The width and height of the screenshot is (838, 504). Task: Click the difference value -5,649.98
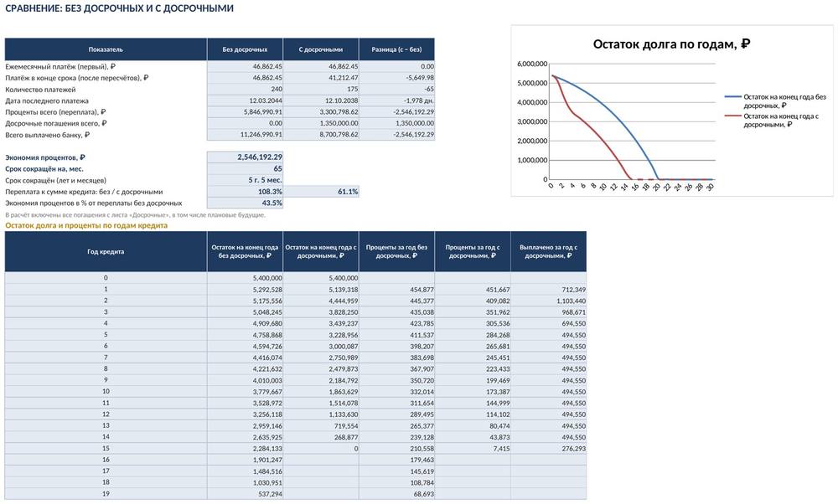pyautogui.click(x=396, y=78)
